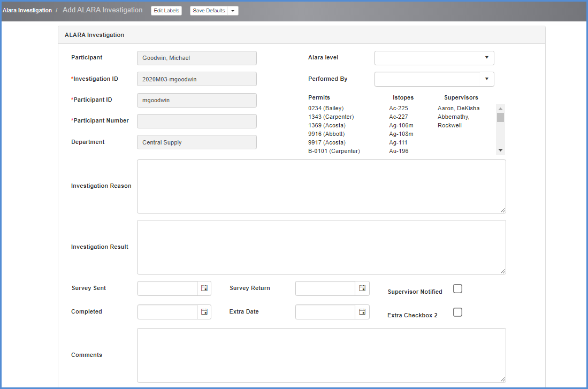Select permit B-0101 (Carpenter)
The image size is (588, 389).
[x=334, y=151]
